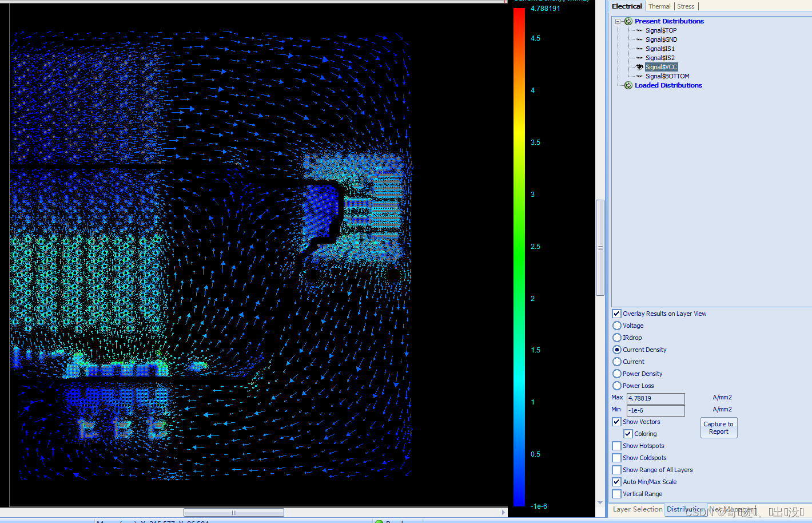Click the Loaded Distributions folder icon
The width and height of the screenshot is (812, 523).
[x=628, y=85]
